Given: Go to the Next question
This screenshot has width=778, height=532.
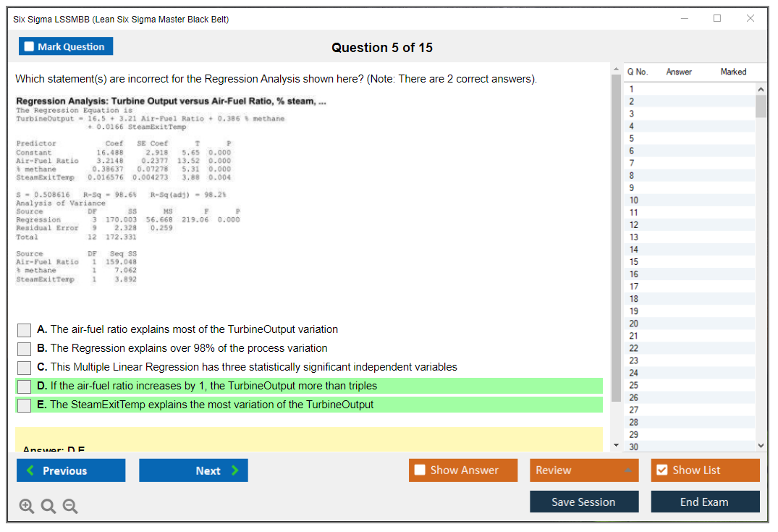Looking at the screenshot, I should (x=193, y=470).
